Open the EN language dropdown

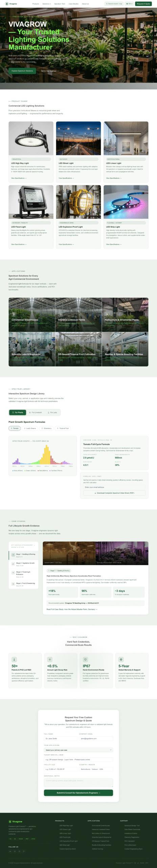129,4
